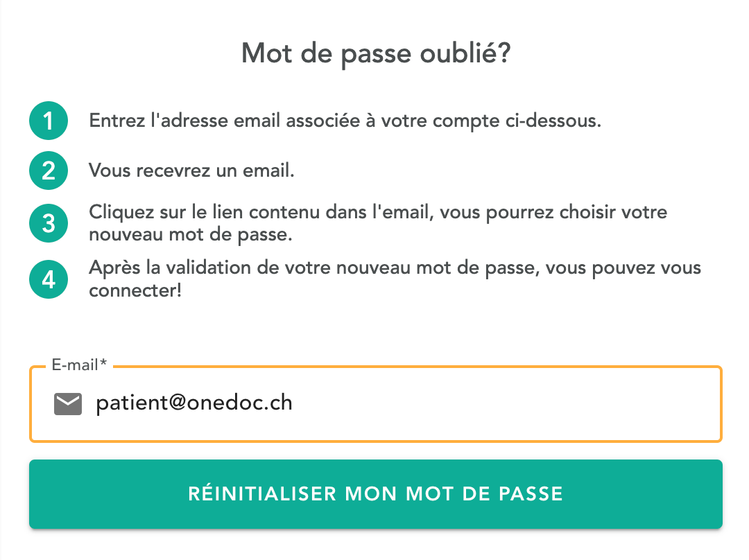
Task: Click the step 1 number badge
Action: pyautogui.click(x=48, y=122)
